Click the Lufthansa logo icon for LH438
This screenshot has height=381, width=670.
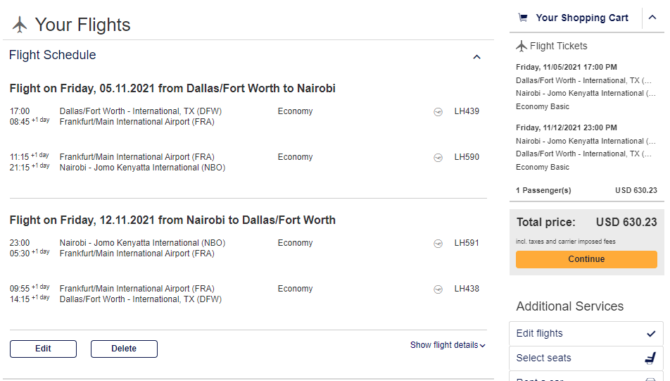438,290
